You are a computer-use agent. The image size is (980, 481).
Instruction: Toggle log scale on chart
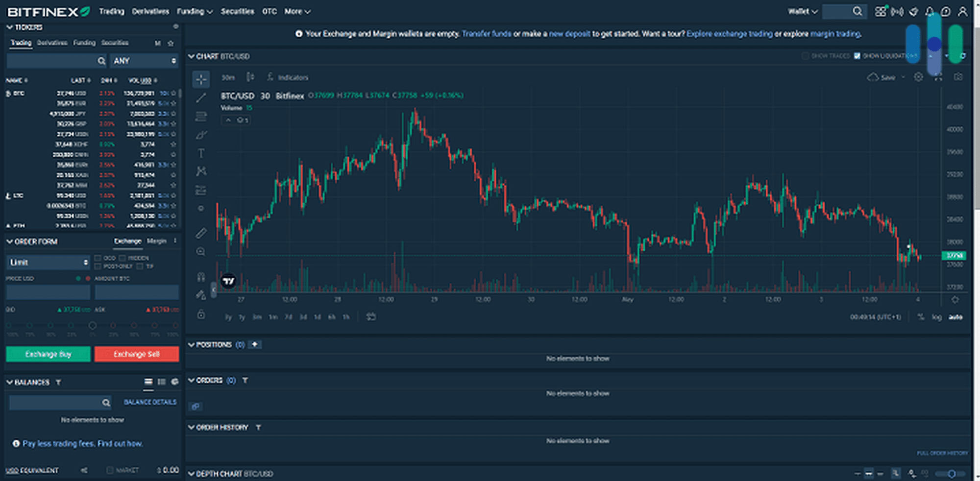(936, 317)
